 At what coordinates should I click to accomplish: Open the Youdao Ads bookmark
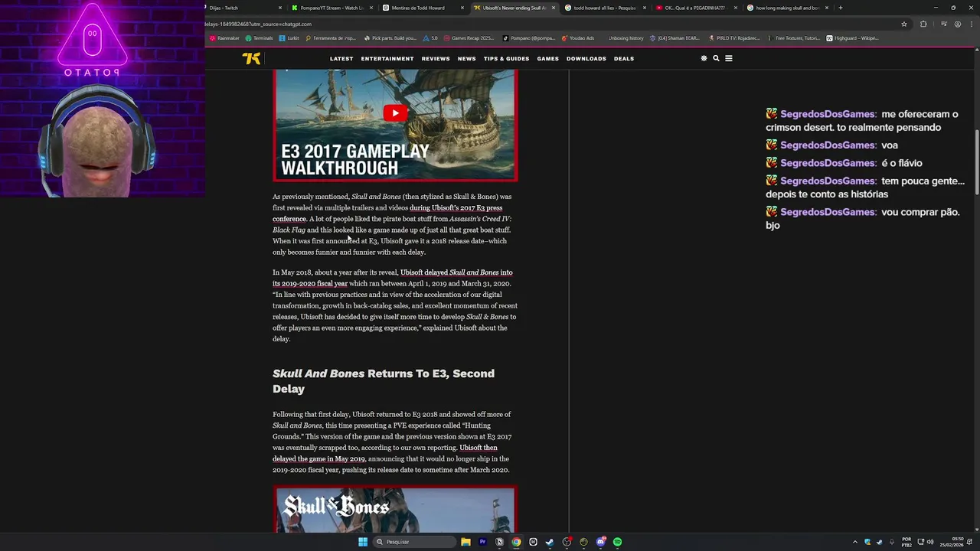pyautogui.click(x=578, y=38)
